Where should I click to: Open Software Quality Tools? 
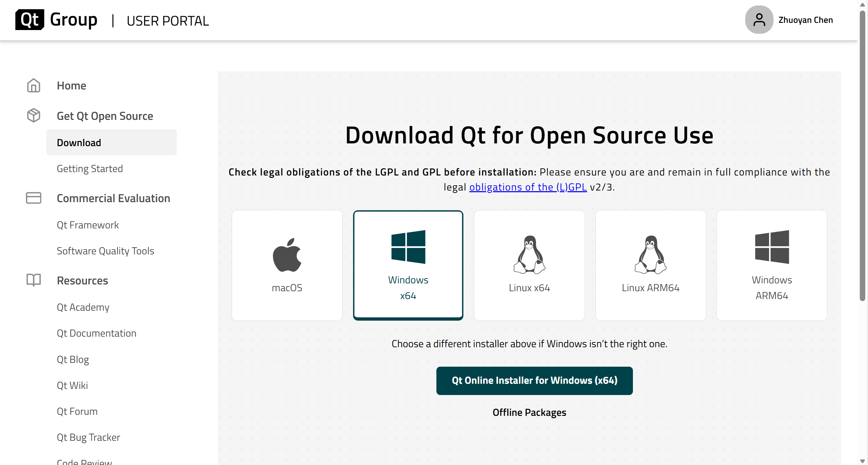coord(105,251)
